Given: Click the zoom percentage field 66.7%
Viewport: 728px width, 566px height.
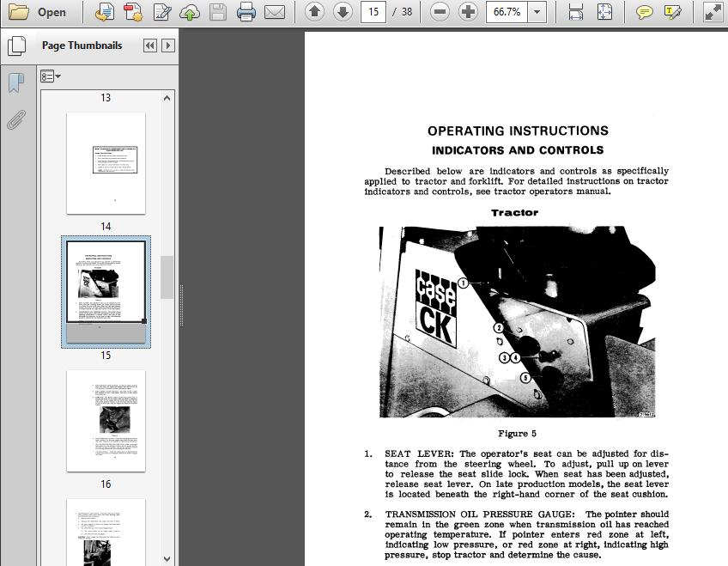Looking at the screenshot, I should 507,12.
